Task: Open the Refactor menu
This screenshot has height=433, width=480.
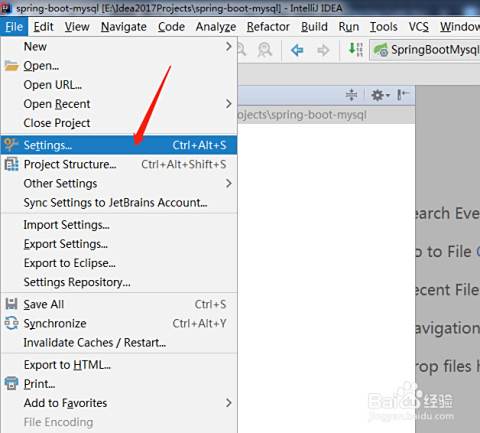Action: [x=268, y=27]
